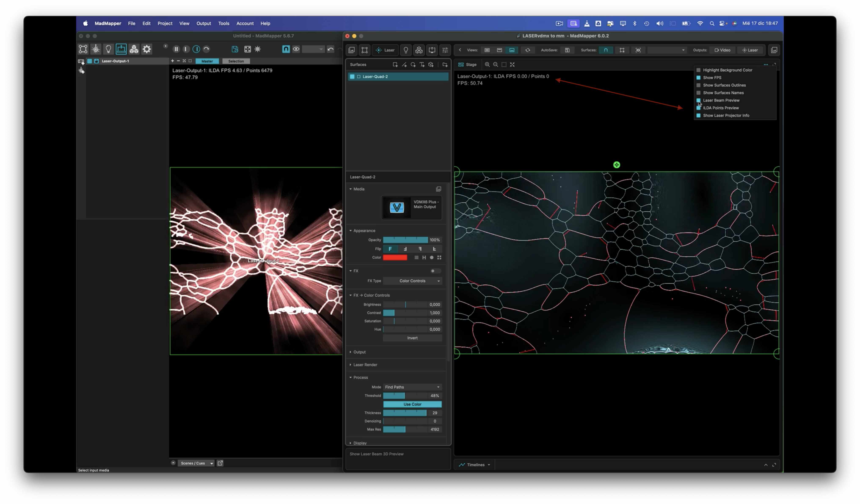
Task: Click zoom in icon in Stage view
Action: 487,64
